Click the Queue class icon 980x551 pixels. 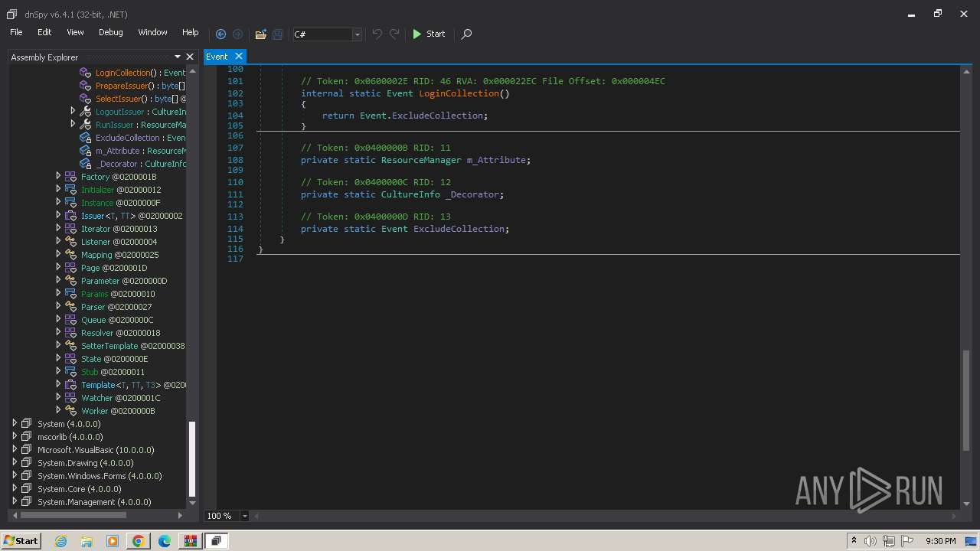pos(70,319)
